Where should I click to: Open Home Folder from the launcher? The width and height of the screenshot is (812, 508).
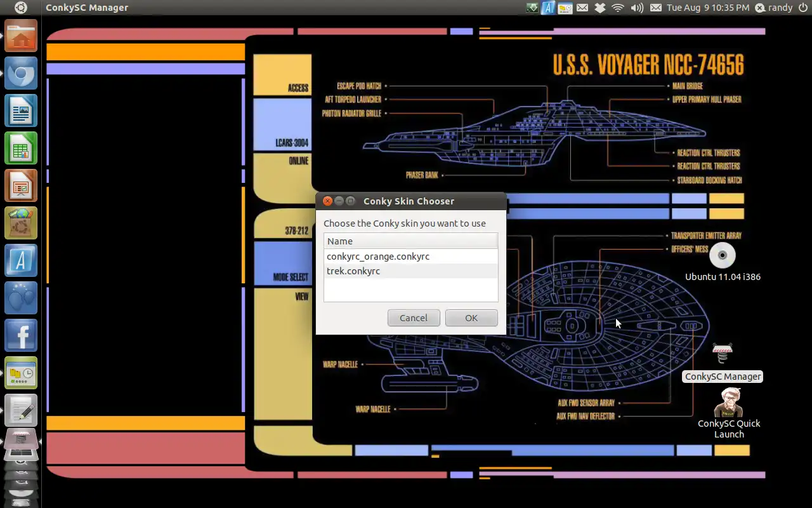point(21,36)
